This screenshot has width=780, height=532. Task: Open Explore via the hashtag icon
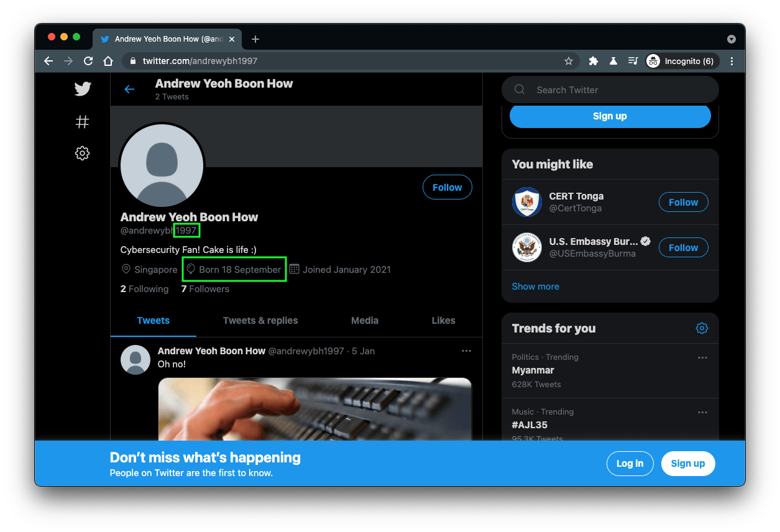(x=82, y=122)
